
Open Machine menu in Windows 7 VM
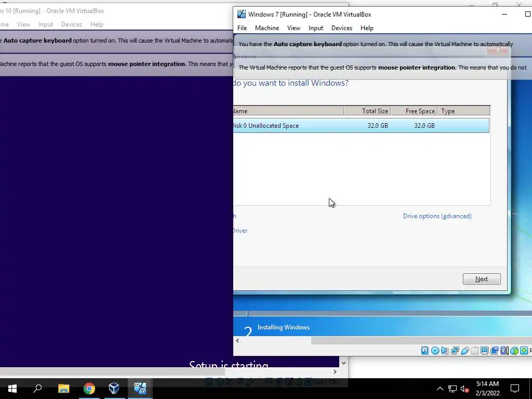click(x=267, y=28)
